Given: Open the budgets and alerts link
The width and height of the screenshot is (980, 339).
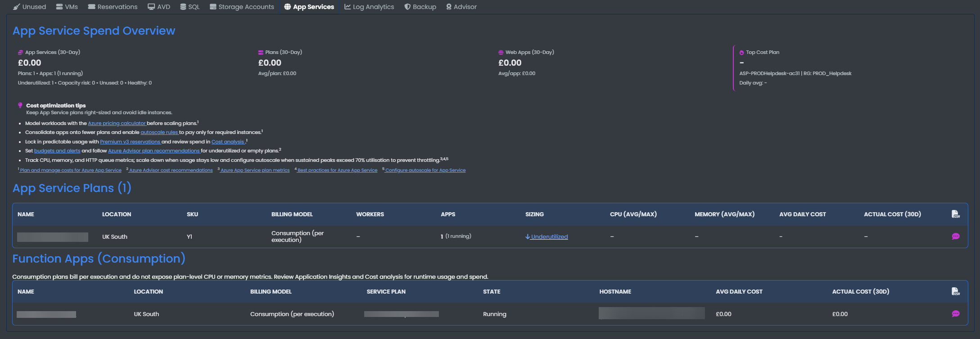Looking at the screenshot, I should (x=57, y=151).
